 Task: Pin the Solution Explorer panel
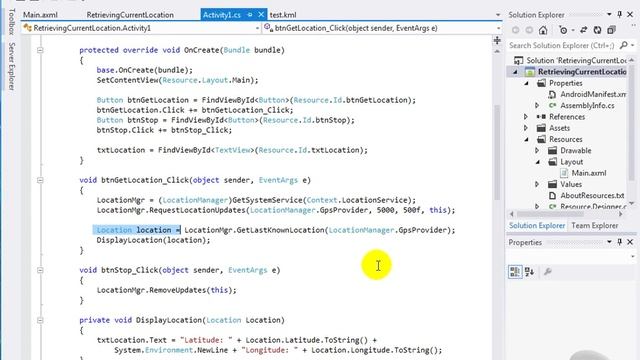(x=620, y=15)
